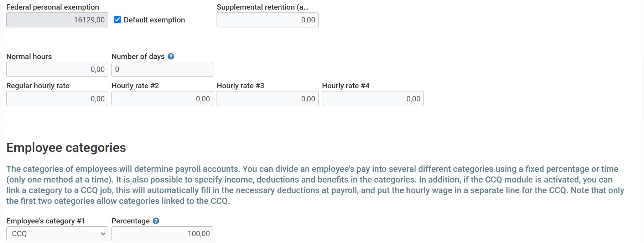This screenshot has width=644, height=243.
Task: Open the Employee's category #1 dropdown
Action: (57, 234)
